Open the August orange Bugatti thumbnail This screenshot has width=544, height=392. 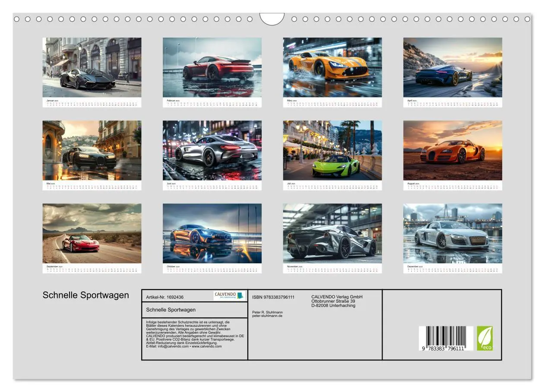point(452,150)
